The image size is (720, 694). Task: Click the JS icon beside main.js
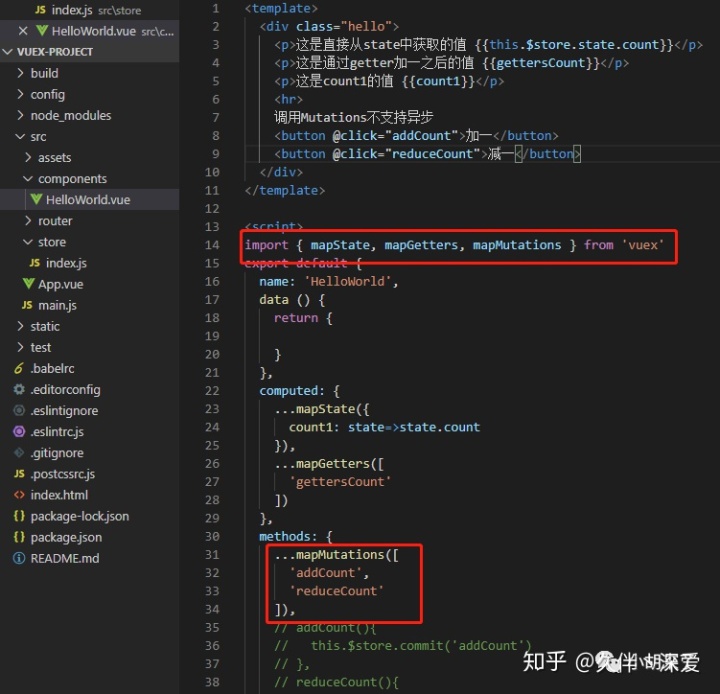click(x=27, y=305)
